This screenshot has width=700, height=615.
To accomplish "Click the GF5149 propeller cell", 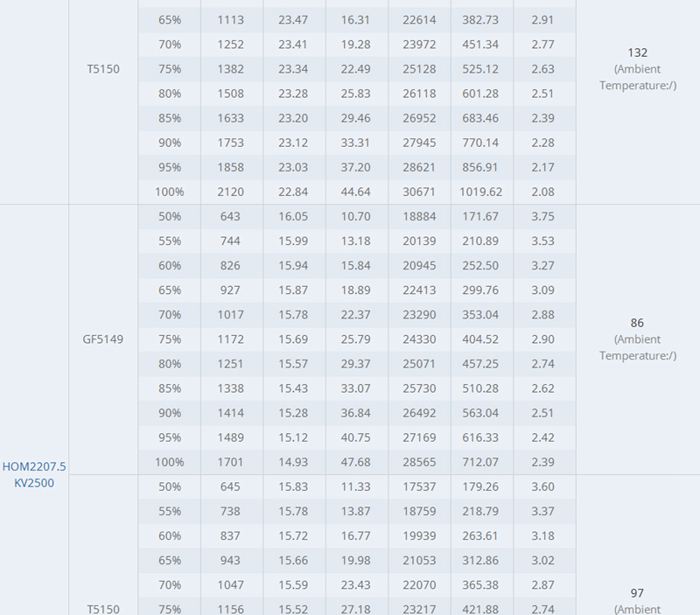I will (x=103, y=339).
